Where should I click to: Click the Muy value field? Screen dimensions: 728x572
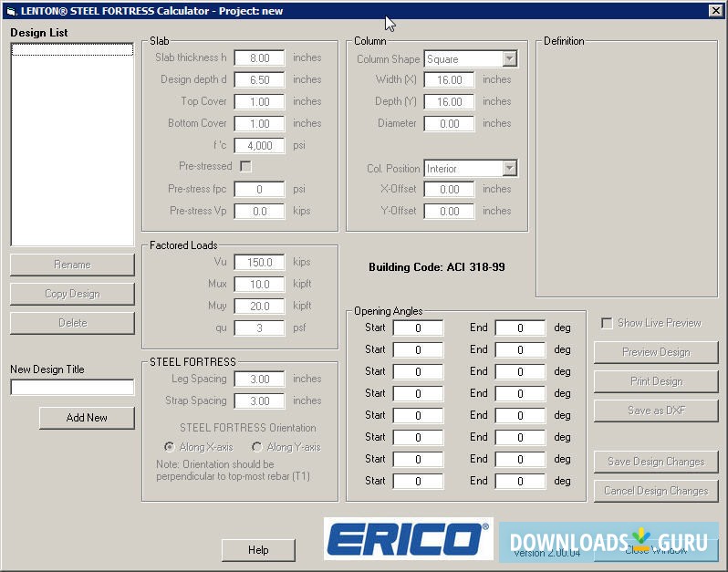(259, 306)
